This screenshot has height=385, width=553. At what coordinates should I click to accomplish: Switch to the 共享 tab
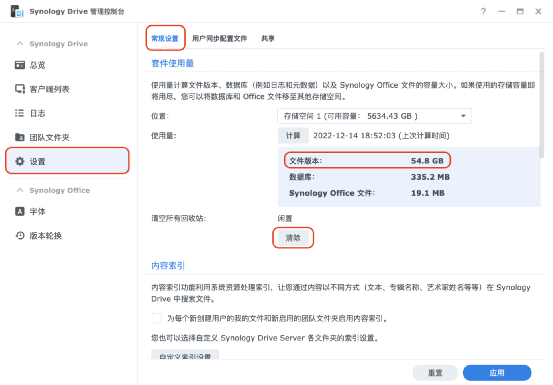tap(268, 38)
